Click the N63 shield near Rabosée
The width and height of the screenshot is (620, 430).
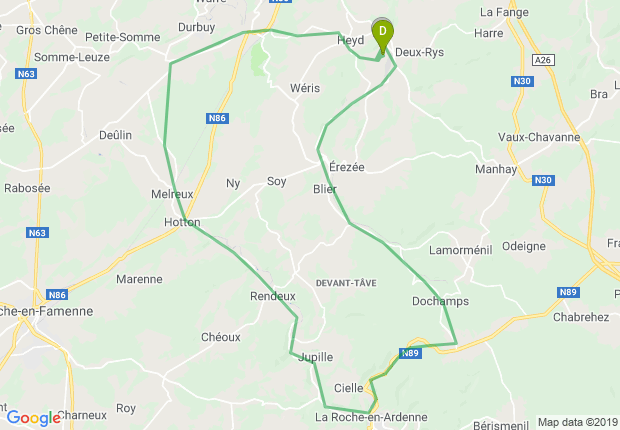click(37, 233)
